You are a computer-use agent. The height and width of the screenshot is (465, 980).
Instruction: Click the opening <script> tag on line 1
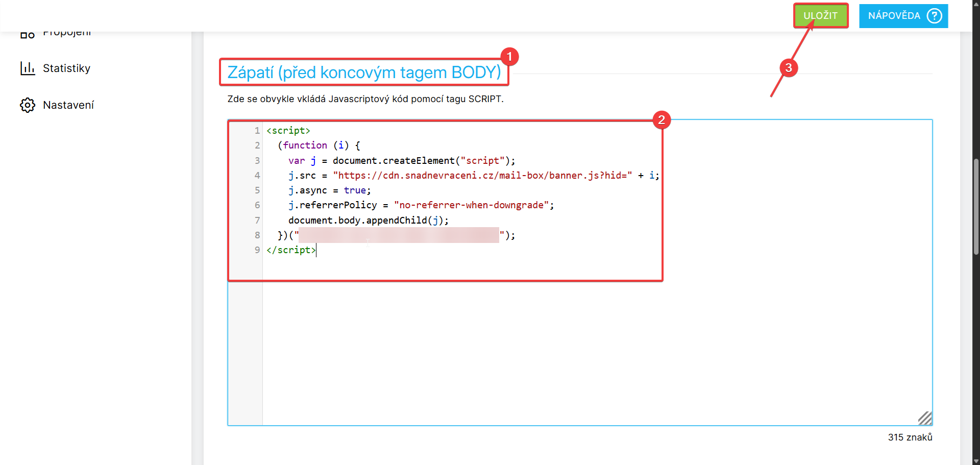pyautogui.click(x=288, y=131)
